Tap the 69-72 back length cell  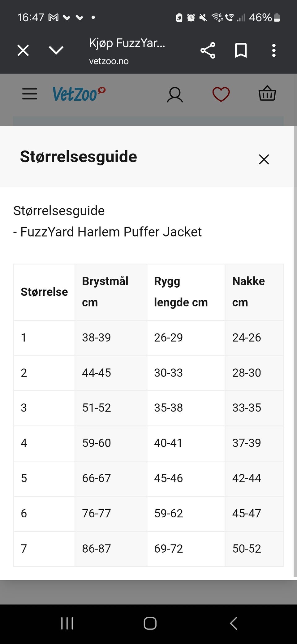(x=169, y=549)
